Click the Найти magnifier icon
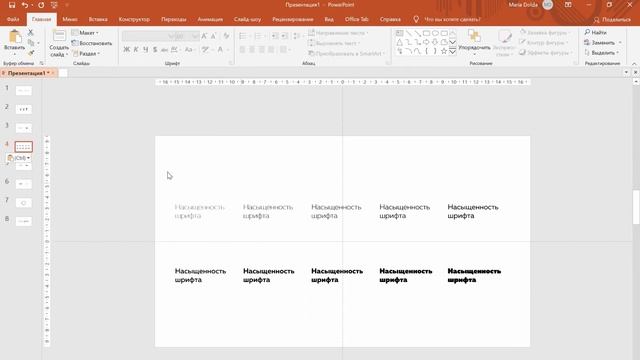The width and height of the screenshot is (640, 360). 587,32
